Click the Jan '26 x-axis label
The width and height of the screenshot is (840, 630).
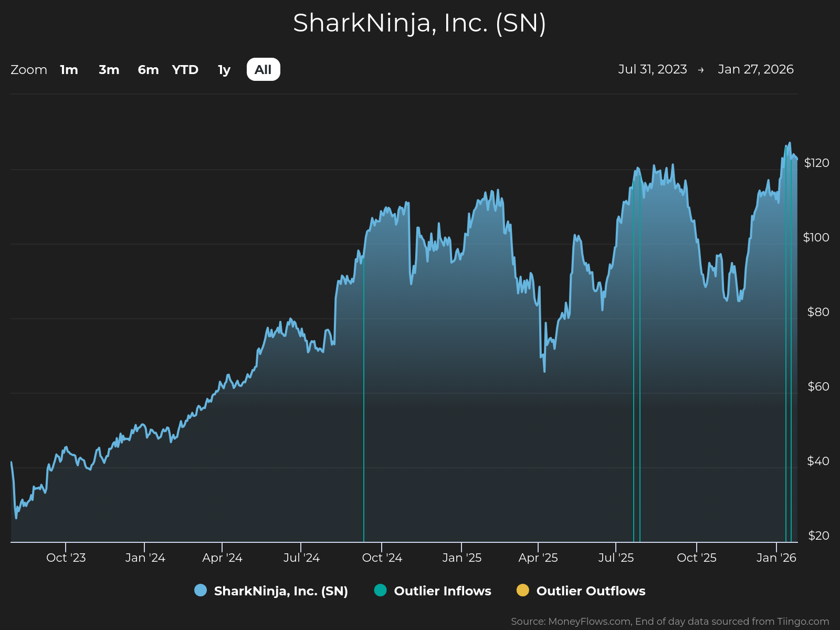pyautogui.click(x=776, y=558)
